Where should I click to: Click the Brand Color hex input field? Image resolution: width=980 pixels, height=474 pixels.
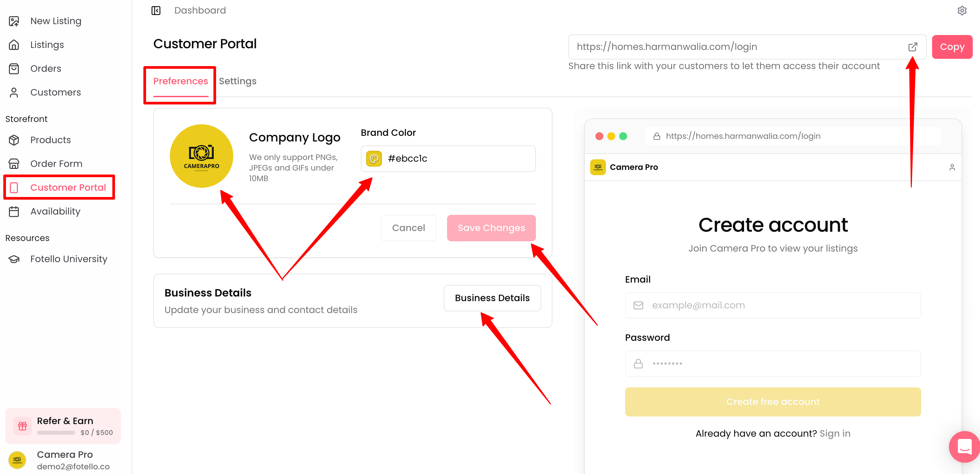457,158
